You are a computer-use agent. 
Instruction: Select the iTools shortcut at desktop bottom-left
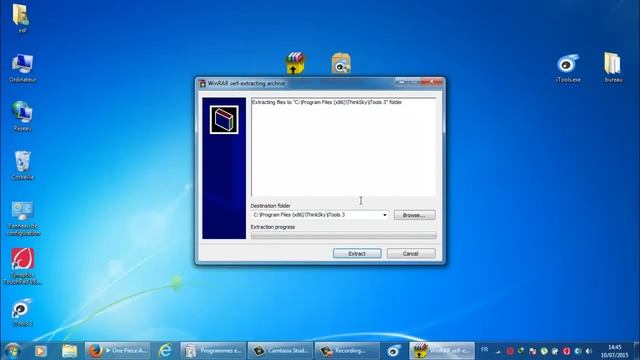click(22, 313)
